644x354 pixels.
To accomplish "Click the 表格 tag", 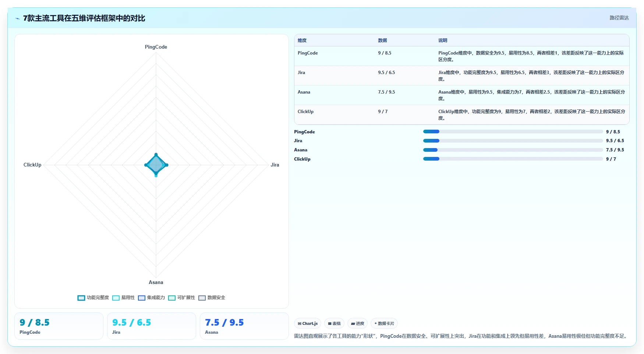I will pos(334,323).
